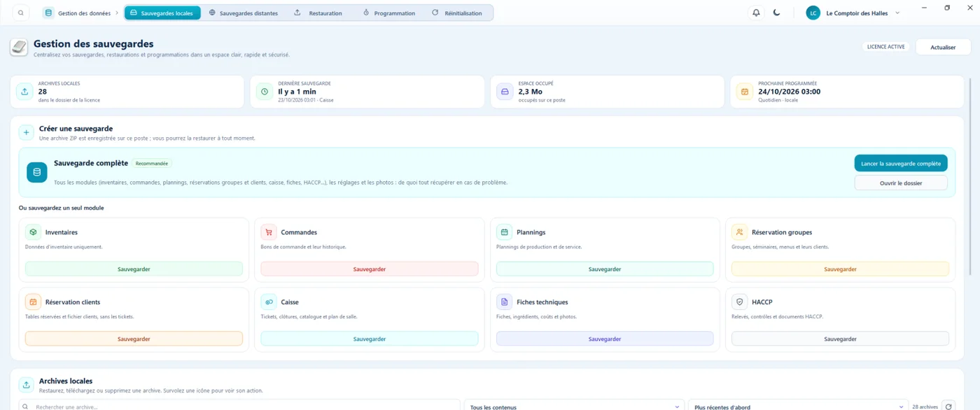The height and width of the screenshot is (410, 980).
Task: Toggle dark mode moon icon
Action: [776, 13]
